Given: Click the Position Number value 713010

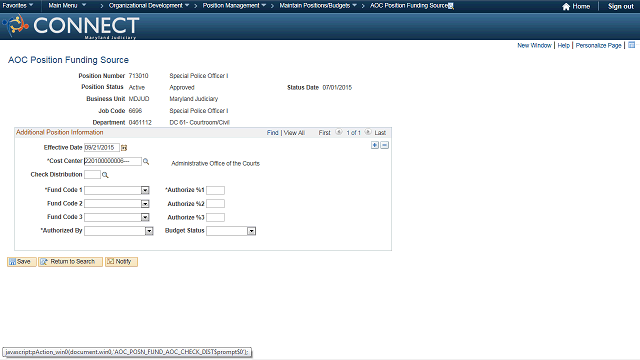Looking at the screenshot, I should [138, 76].
